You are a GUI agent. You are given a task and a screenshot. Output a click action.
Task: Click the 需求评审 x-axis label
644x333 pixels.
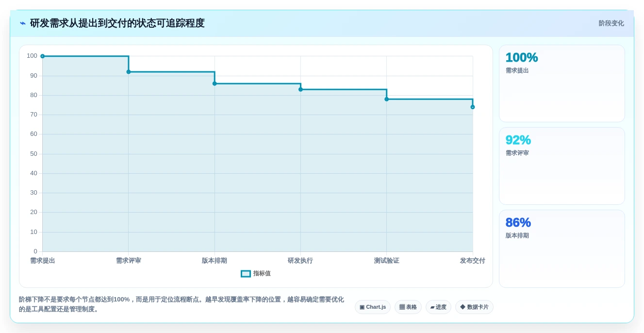click(129, 261)
